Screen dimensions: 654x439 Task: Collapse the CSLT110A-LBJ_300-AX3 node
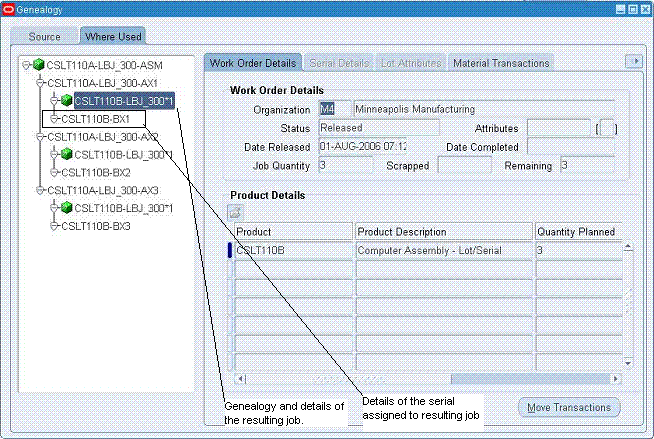[x=40, y=191]
